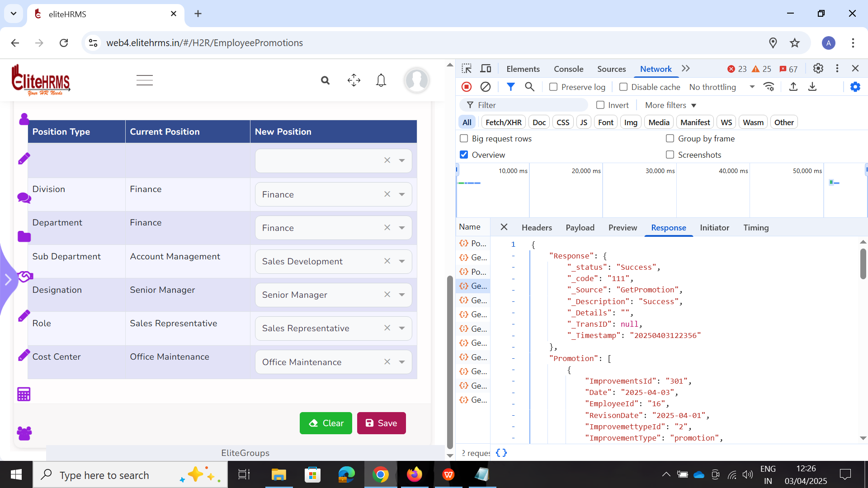The width and height of the screenshot is (868, 488).
Task: Open DevTools settings gear icon
Action: (818, 69)
